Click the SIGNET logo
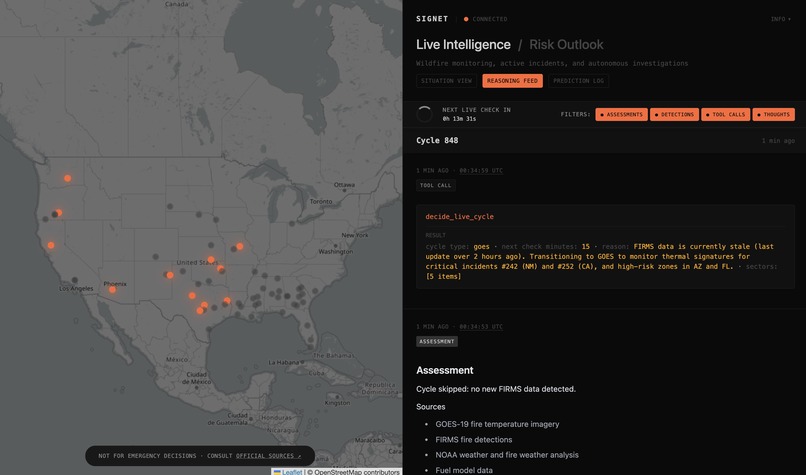The width and height of the screenshot is (806, 475). tap(432, 19)
